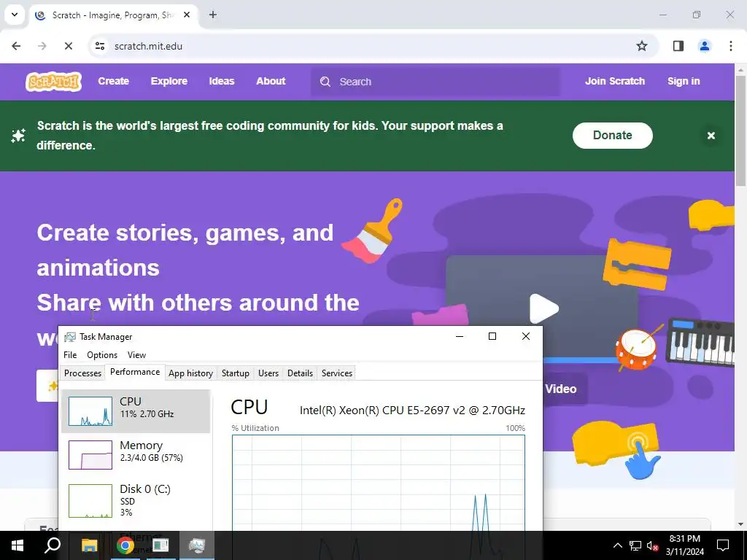
Task: Switch to Startup tab
Action: [236, 373]
